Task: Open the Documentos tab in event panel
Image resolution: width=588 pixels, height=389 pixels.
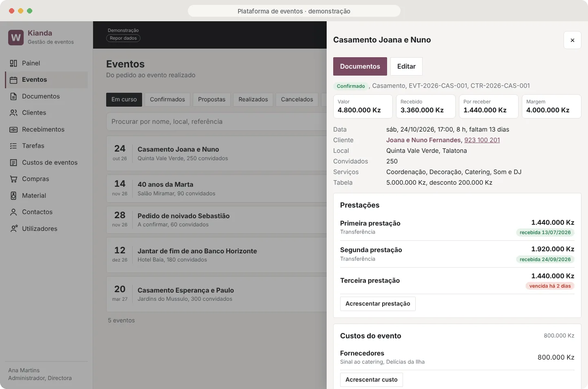Action: coord(360,67)
